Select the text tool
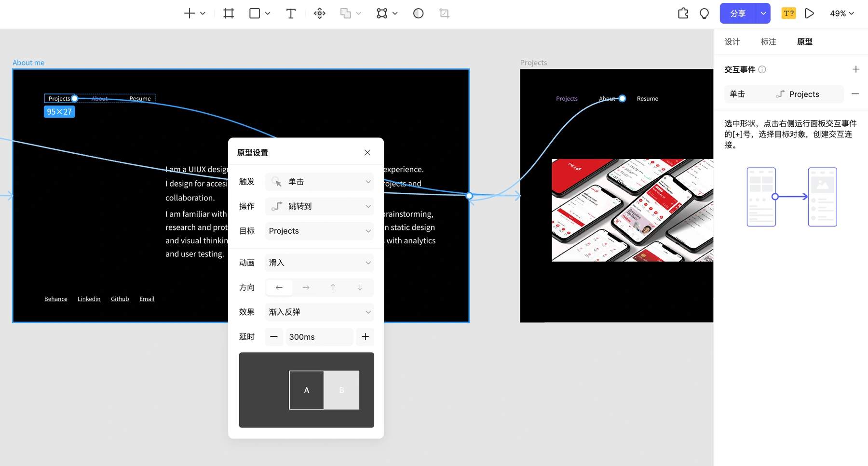This screenshot has width=868, height=466. point(291,13)
